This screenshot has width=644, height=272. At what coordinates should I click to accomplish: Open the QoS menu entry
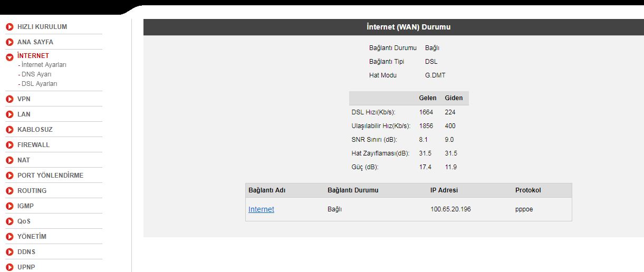tap(24, 221)
